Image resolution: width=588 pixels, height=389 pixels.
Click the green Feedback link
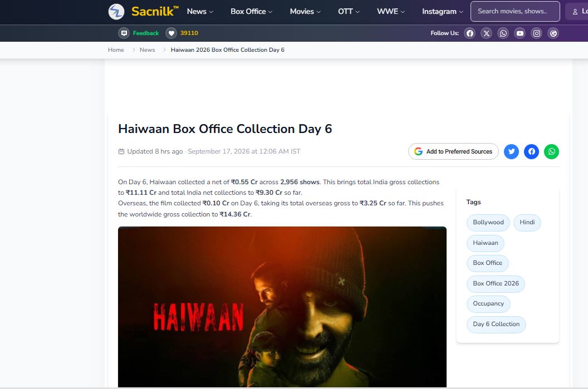tap(146, 33)
